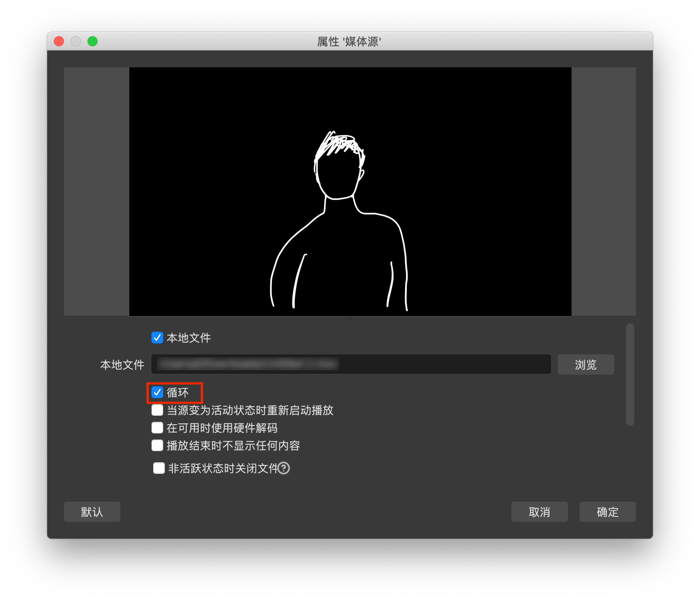Image resolution: width=700 pixels, height=601 pixels.
Task: Enable 当源变为活动状态时重新启动播放 option
Action: pos(157,410)
